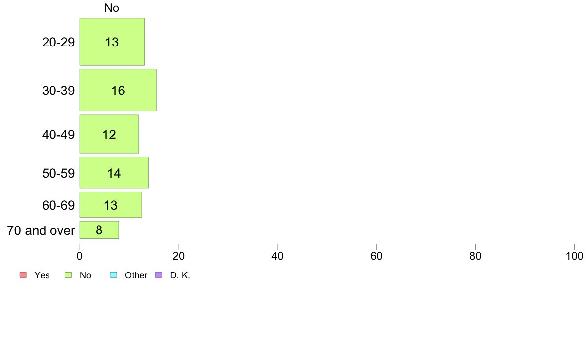The image size is (588, 364).
Task: Click the green No legend swatch
Action: pos(68,275)
